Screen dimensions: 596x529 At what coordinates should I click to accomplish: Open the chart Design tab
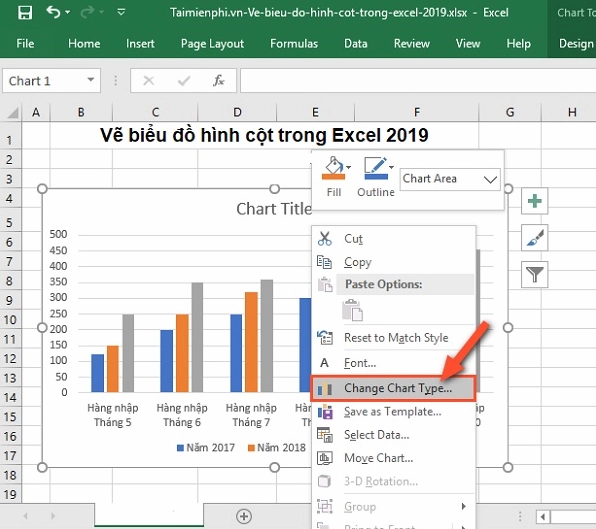point(576,44)
